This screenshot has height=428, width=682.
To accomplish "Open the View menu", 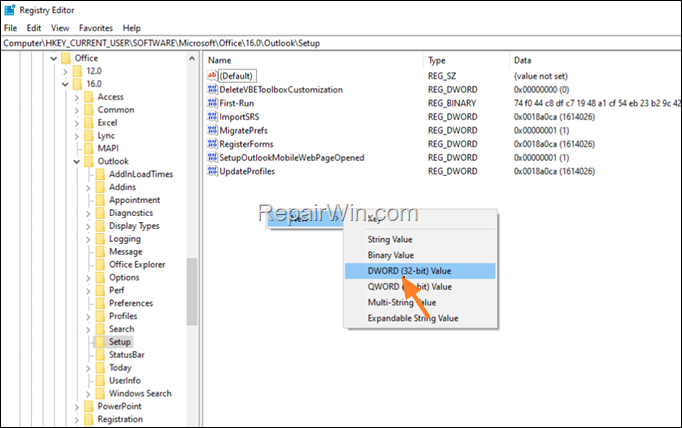I will point(60,28).
